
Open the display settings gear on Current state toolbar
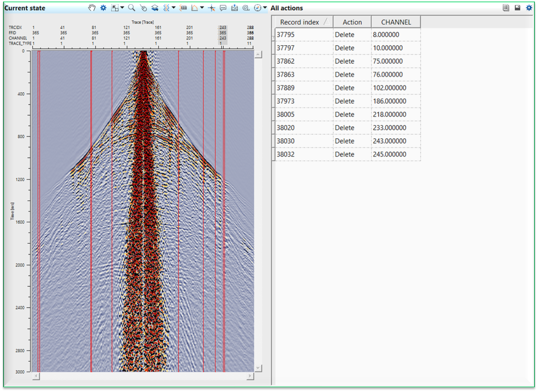(x=103, y=7)
